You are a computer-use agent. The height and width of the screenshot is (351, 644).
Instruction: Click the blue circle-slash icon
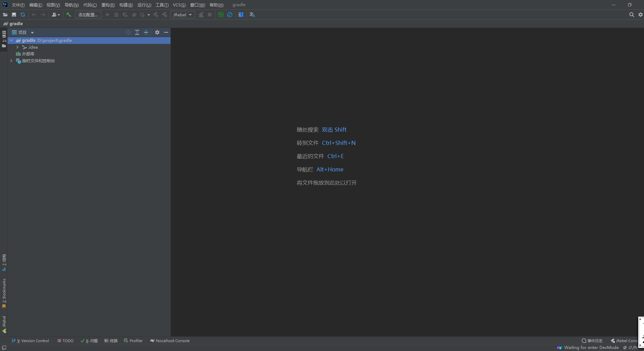[x=230, y=15]
